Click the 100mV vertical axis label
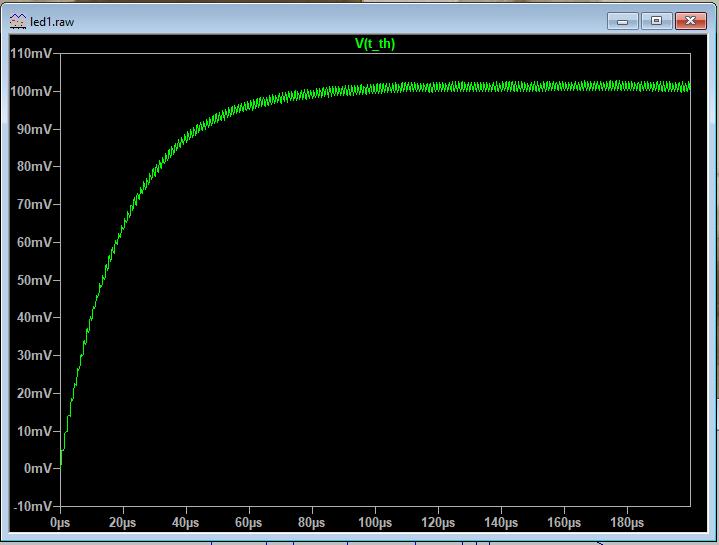 pyautogui.click(x=31, y=91)
